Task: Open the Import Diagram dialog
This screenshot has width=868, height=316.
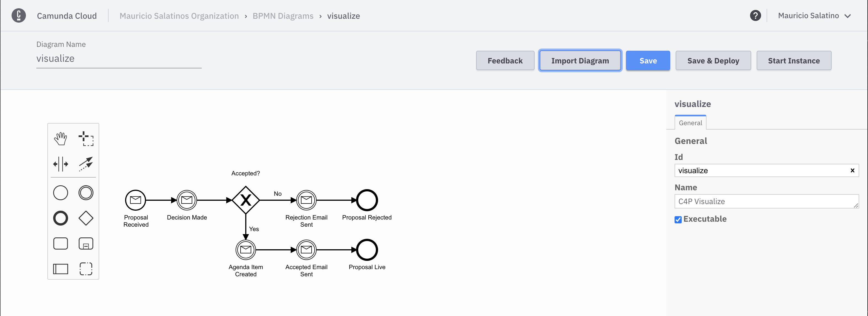Action: tap(580, 60)
